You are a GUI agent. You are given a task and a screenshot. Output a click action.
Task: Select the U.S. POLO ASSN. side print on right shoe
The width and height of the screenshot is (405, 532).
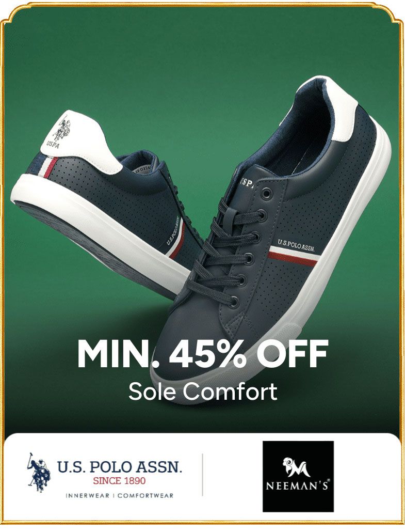pyautogui.click(x=297, y=246)
